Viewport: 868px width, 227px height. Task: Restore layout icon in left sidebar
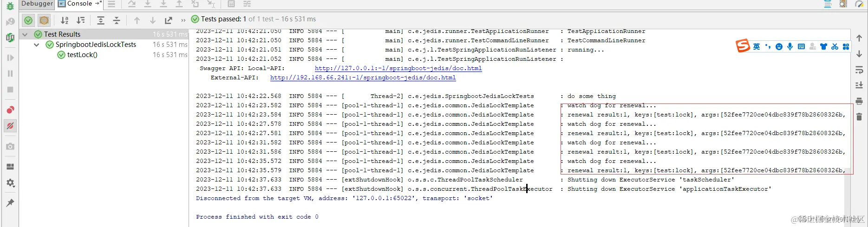tap(10, 167)
